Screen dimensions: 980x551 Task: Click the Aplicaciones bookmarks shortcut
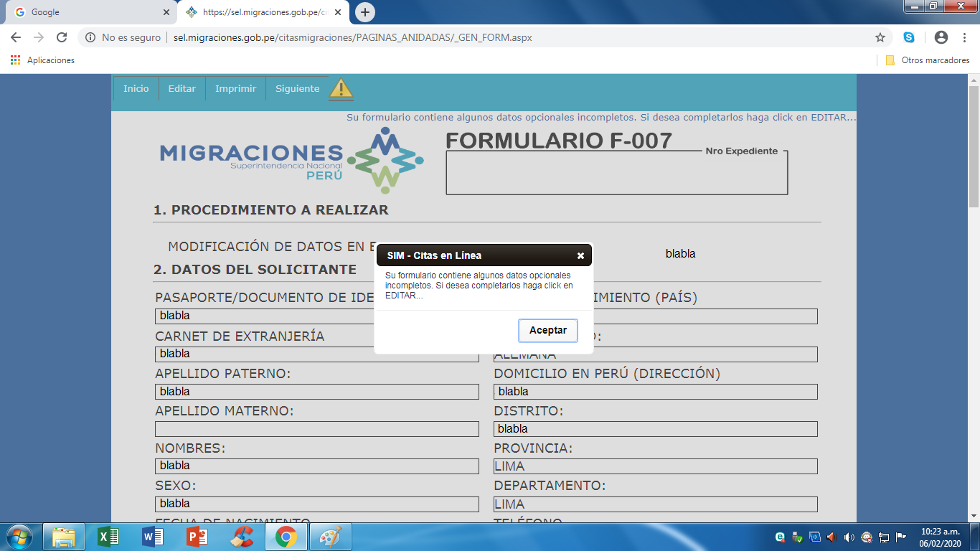(43, 60)
